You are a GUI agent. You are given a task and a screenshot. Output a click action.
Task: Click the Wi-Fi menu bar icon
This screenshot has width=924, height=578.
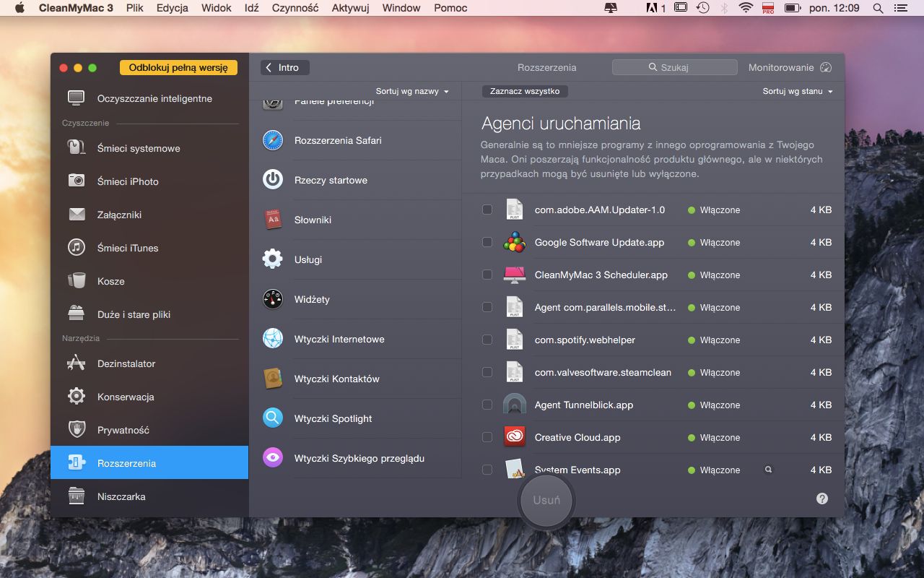746,8
